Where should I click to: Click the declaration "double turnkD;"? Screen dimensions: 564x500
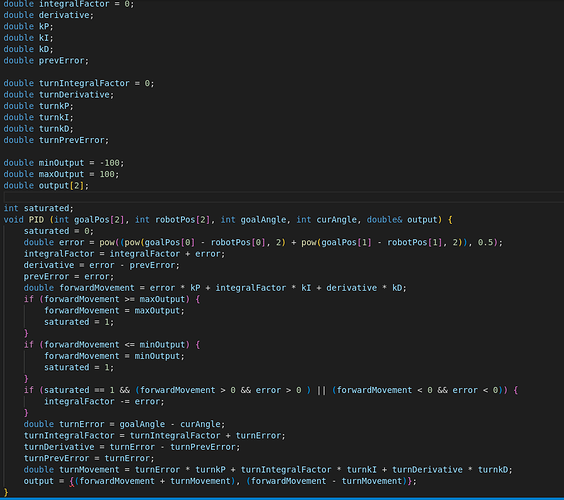[38, 129]
